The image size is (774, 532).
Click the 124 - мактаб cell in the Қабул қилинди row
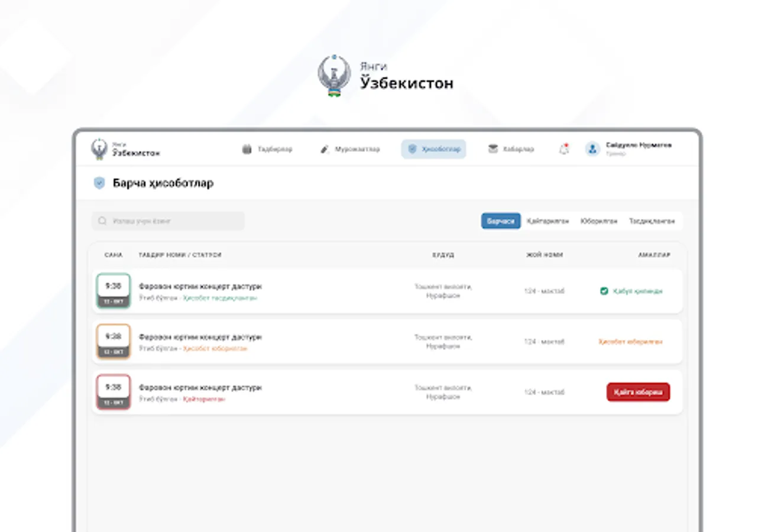click(x=545, y=291)
